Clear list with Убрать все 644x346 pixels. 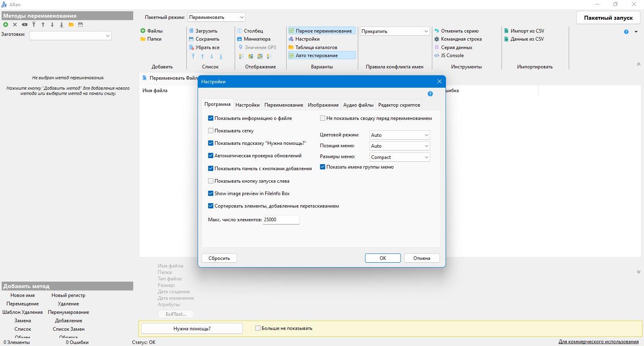204,47
